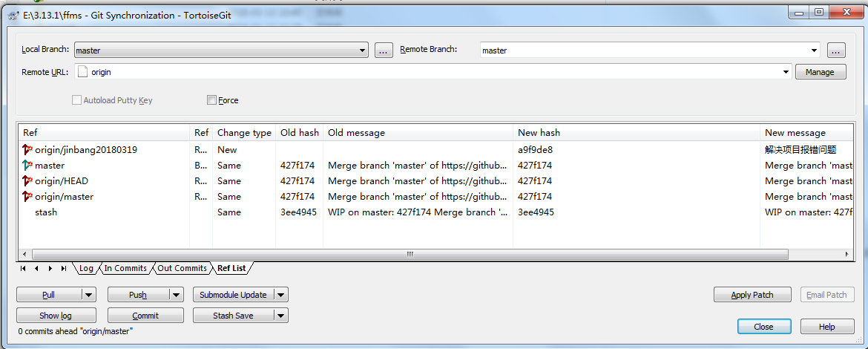Toggle the Autoload Putty Key checkbox
This screenshot has height=349, width=868.
click(76, 100)
